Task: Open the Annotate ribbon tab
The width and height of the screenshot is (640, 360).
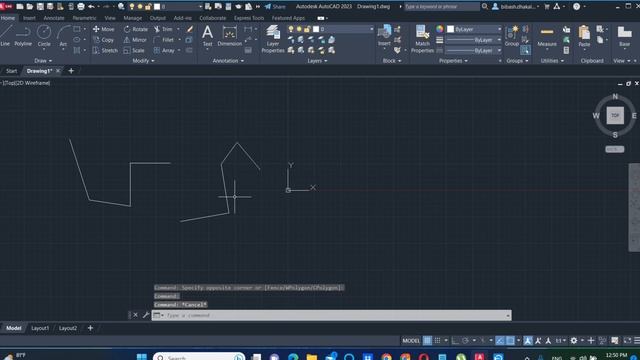Action: 54,18
